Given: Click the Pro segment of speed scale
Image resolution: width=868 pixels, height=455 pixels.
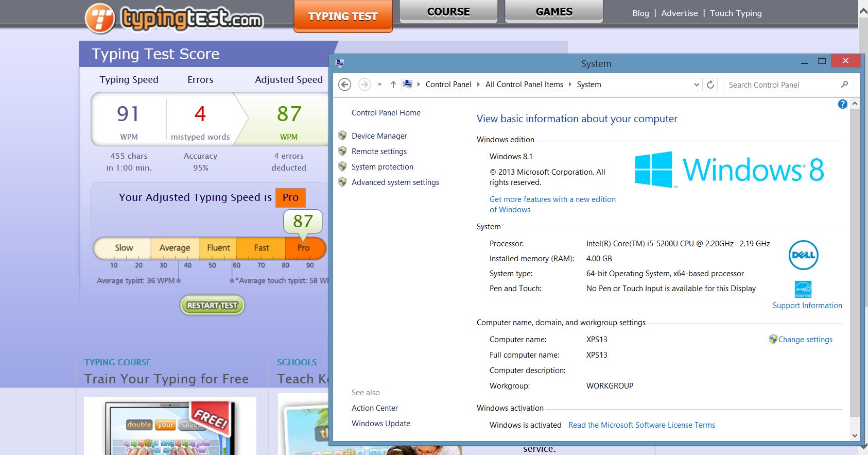Looking at the screenshot, I should tap(305, 248).
